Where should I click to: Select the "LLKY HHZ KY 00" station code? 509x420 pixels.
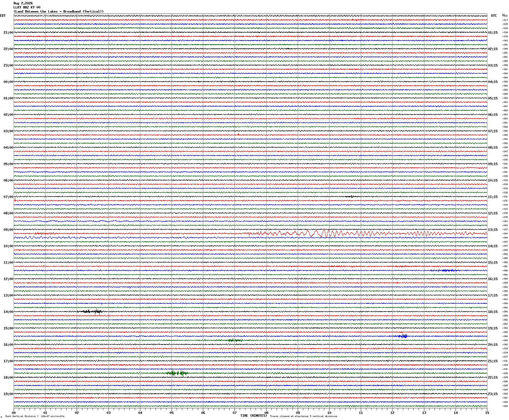click(27, 7)
